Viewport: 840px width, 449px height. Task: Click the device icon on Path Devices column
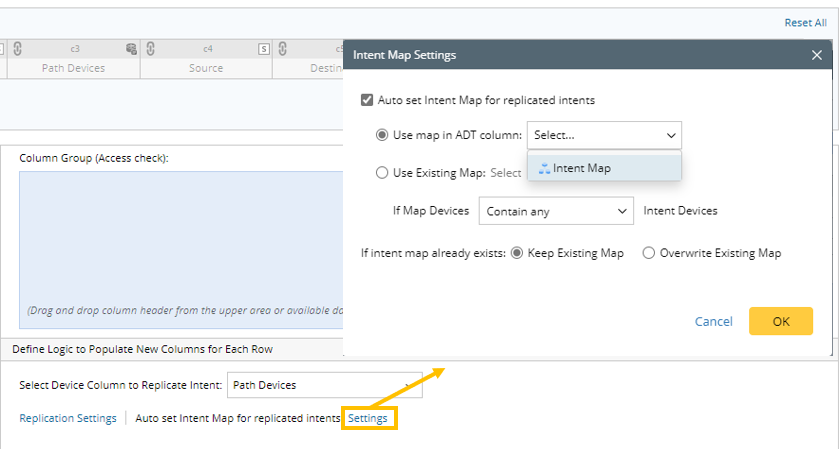[x=130, y=48]
